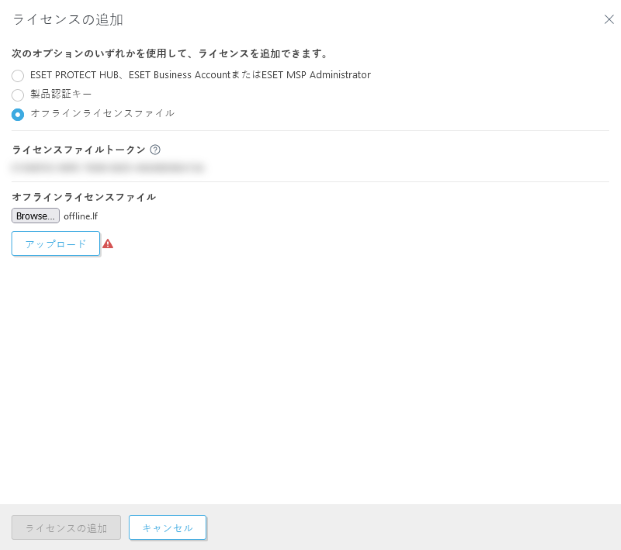The width and height of the screenshot is (621, 550).
Task: Click the キャンセル button
Action: (x=168, y=527)
